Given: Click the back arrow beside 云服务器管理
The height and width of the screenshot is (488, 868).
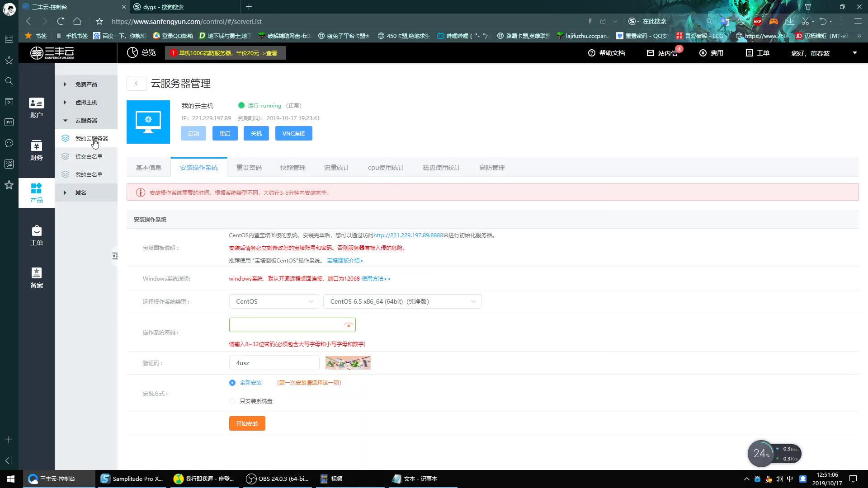Looking at the screenshot, I should tap(136, 83).
